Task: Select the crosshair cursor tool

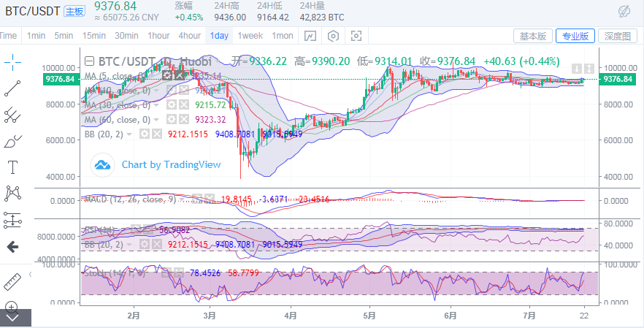Action: [x=12, y=62]
